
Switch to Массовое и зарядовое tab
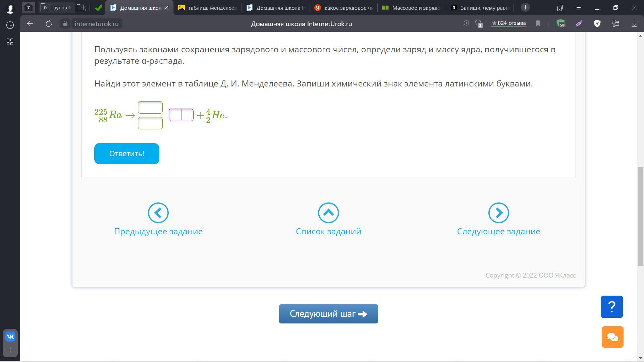[412, 8]
